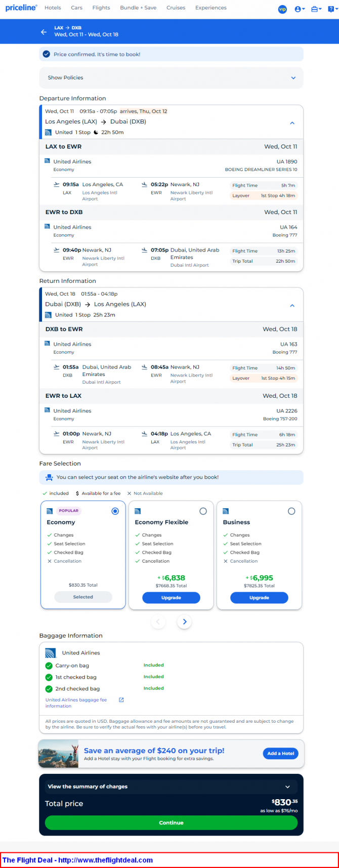The image size is (339, 868).
Task: Click the Add a Hotel button
Action: click(x=281, y=754)
